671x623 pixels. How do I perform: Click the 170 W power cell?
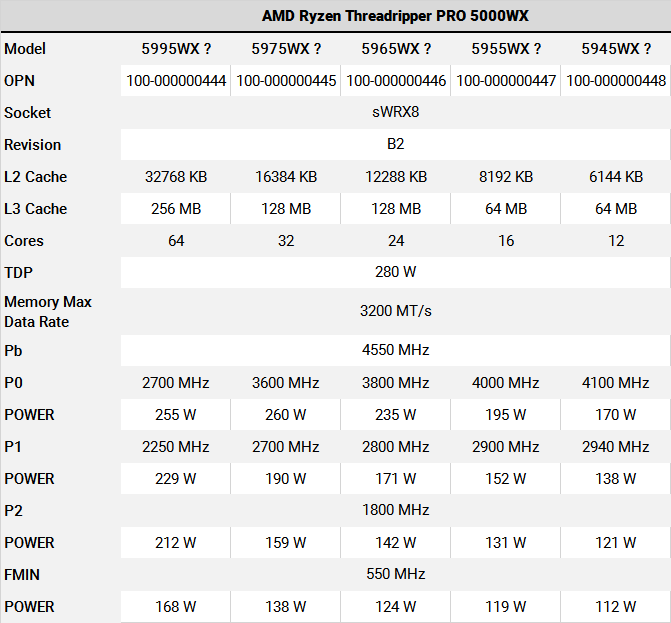tap(616, 415)
